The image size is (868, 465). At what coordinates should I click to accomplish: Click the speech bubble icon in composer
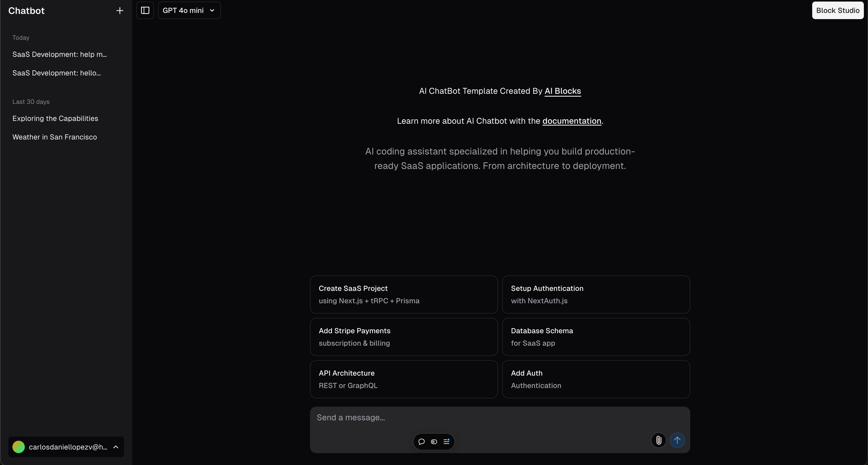421,442
